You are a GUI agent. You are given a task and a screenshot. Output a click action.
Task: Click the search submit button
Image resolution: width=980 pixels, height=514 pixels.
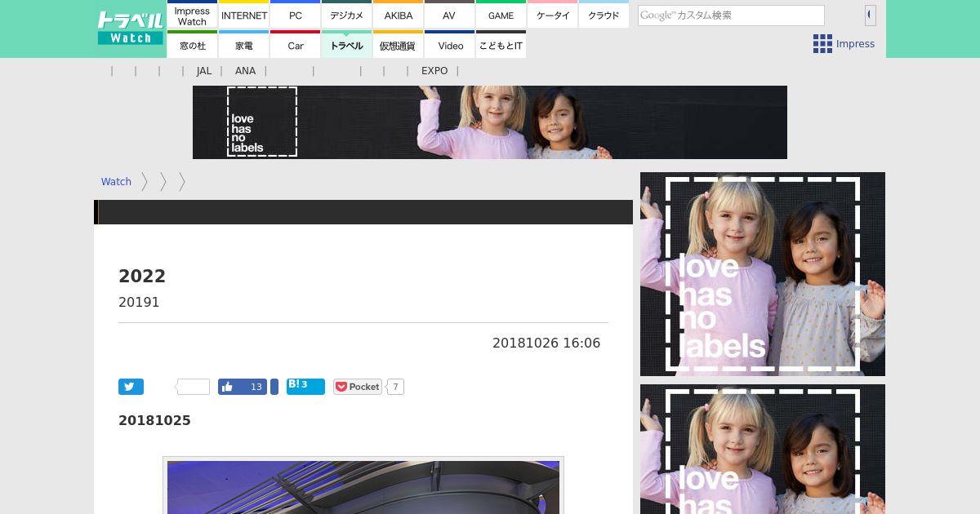[x=871, y=15]
